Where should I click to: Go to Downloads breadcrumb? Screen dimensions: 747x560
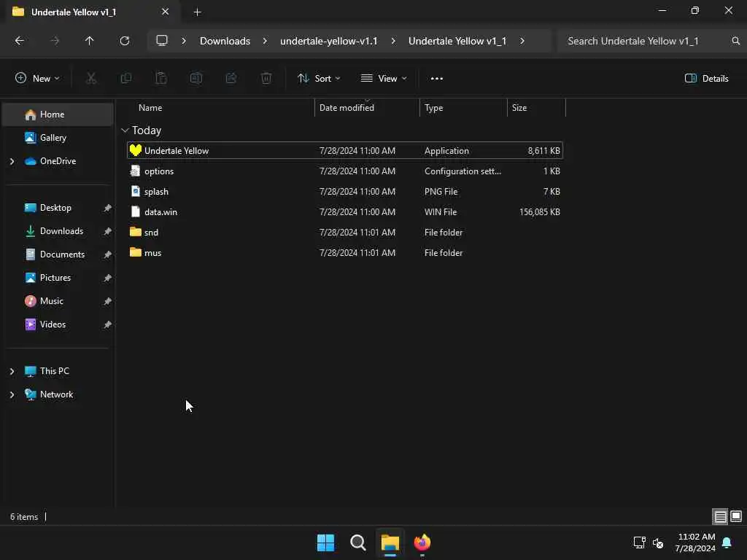coord(225,41)
